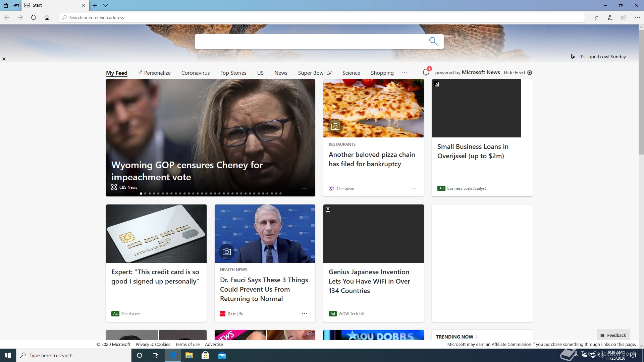Switch to Super Bowl LV tab
Screen dimensions: 644x362
pos(315,73)
